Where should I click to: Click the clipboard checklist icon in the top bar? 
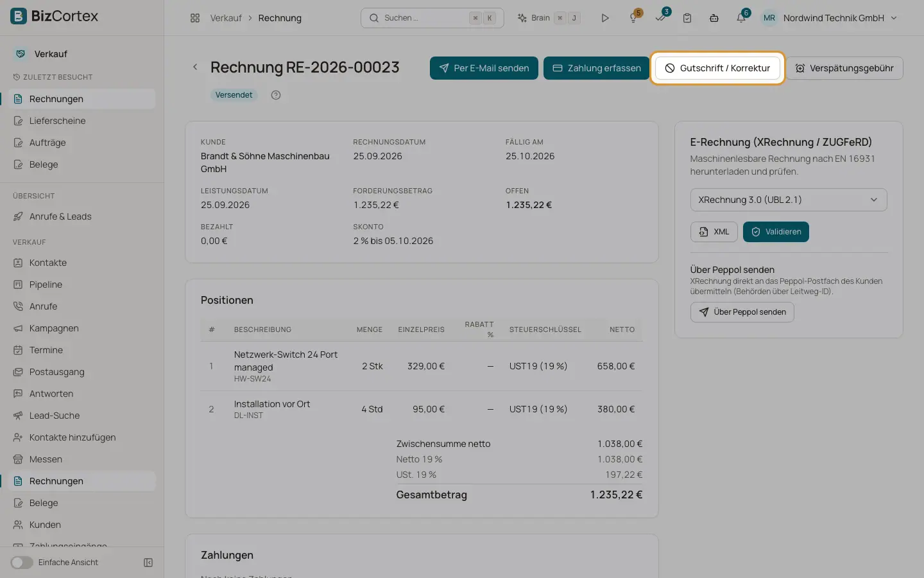(x=687, y=18)
